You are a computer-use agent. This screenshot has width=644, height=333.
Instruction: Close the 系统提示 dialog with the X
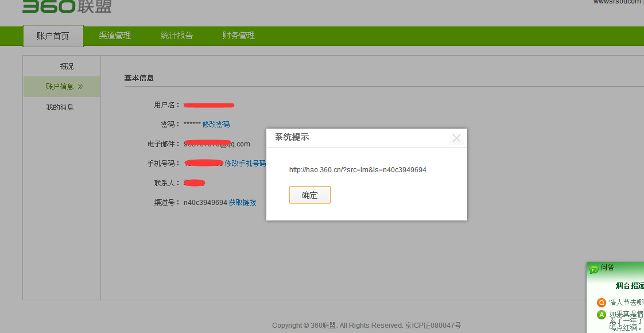pyautogui.click(x=456, y=138)
